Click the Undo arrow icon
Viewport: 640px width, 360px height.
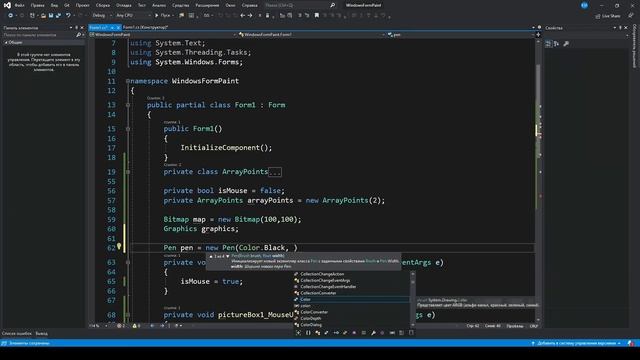[x=68, y=16]
